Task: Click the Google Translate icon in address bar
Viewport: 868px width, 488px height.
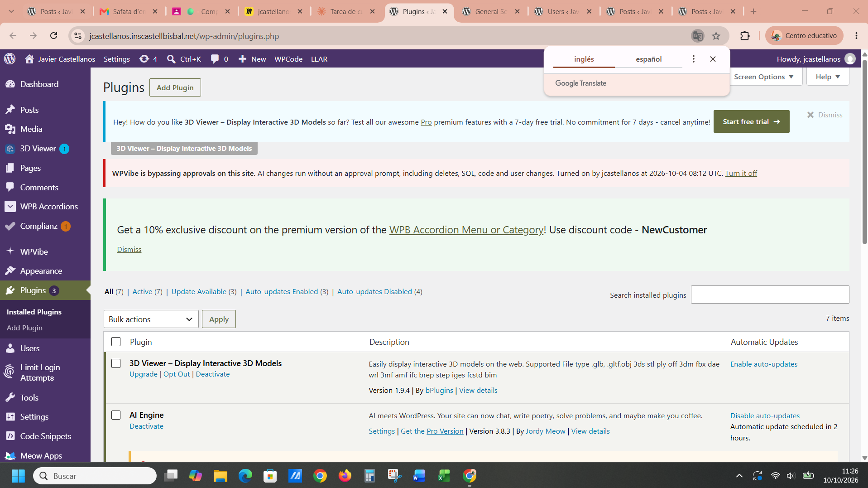Action: click(x=697, y=36)
